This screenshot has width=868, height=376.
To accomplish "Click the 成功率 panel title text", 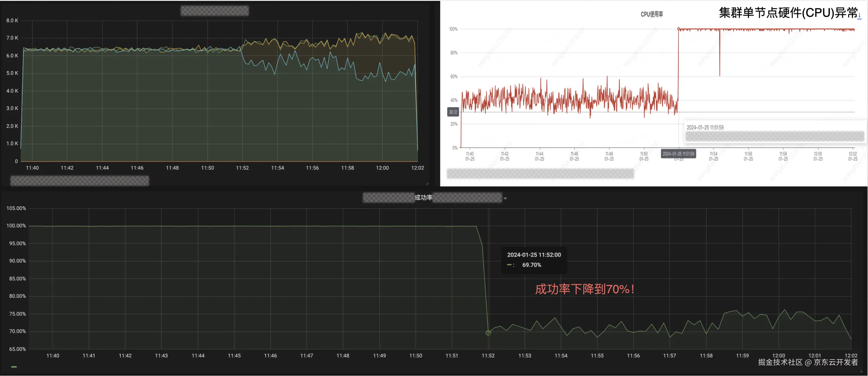I will [423, 198].
